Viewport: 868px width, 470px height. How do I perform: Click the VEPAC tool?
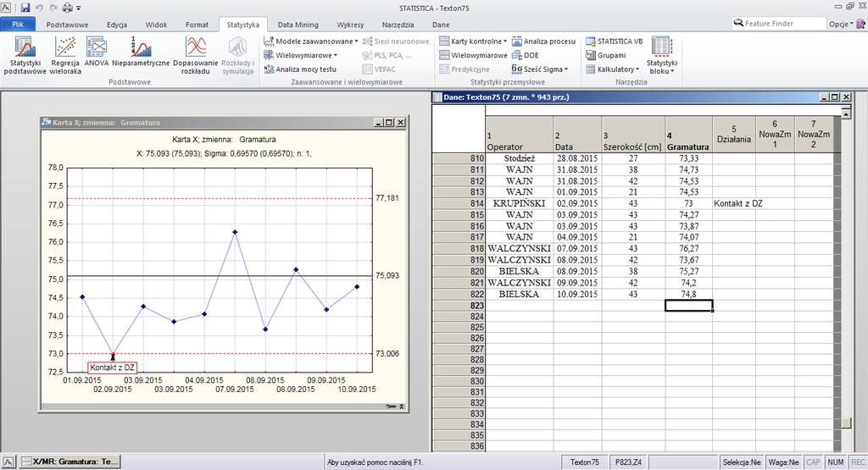[379, 69]
